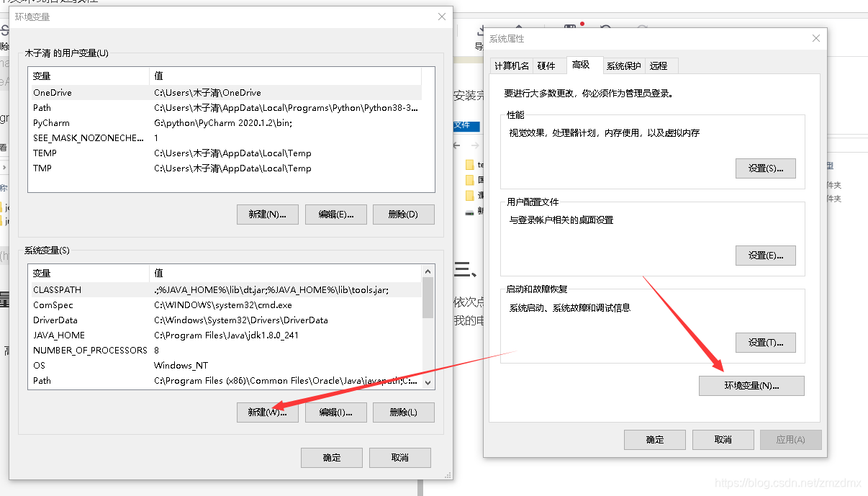Screen dimensions: 868x496
Task: Click 应用 in the System Properties dialog
Action: click(790, 439)
